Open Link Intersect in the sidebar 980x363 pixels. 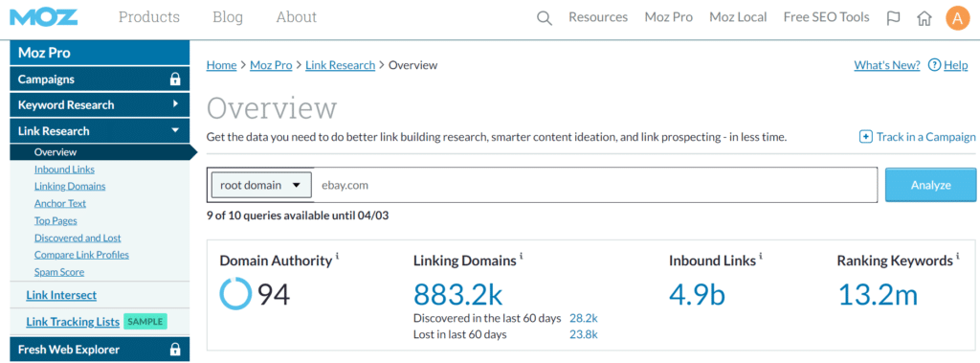[x=61, y=295]
